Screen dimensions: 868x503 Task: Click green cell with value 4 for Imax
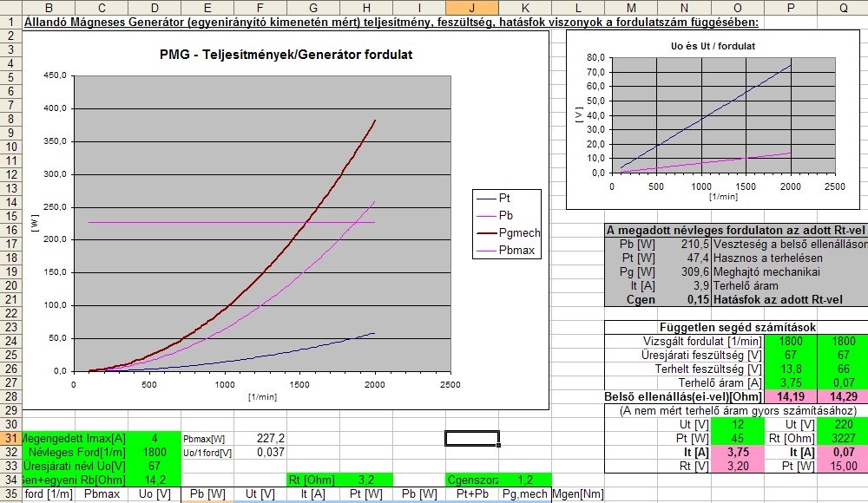pos(155,438)
